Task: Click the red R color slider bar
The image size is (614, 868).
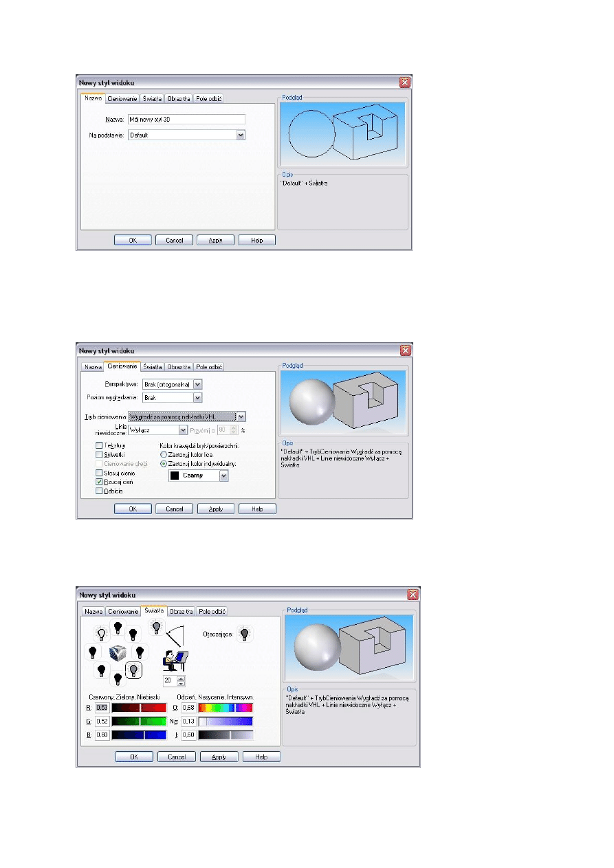Action: [x=139, y=707]
